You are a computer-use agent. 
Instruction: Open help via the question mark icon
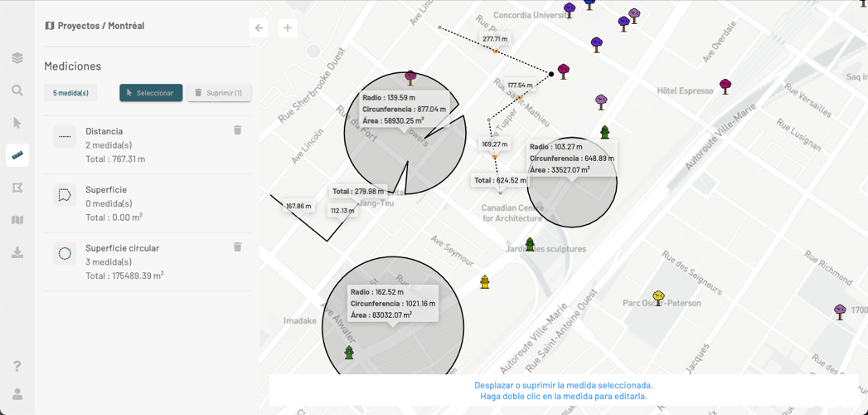(x=17, y=366)
